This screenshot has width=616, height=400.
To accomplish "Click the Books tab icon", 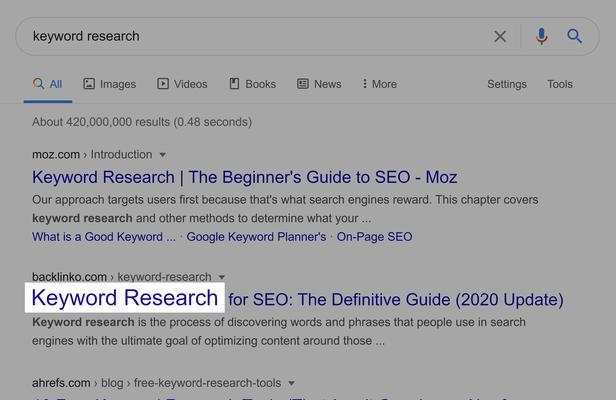I will [235, 84].
